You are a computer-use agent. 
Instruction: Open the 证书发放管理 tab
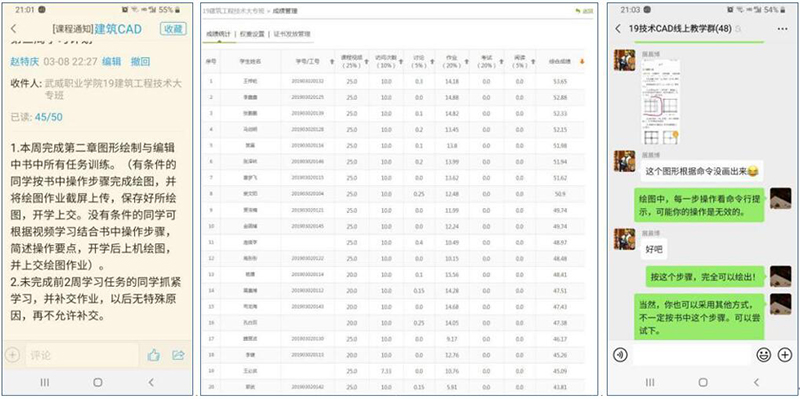(292, 34)
